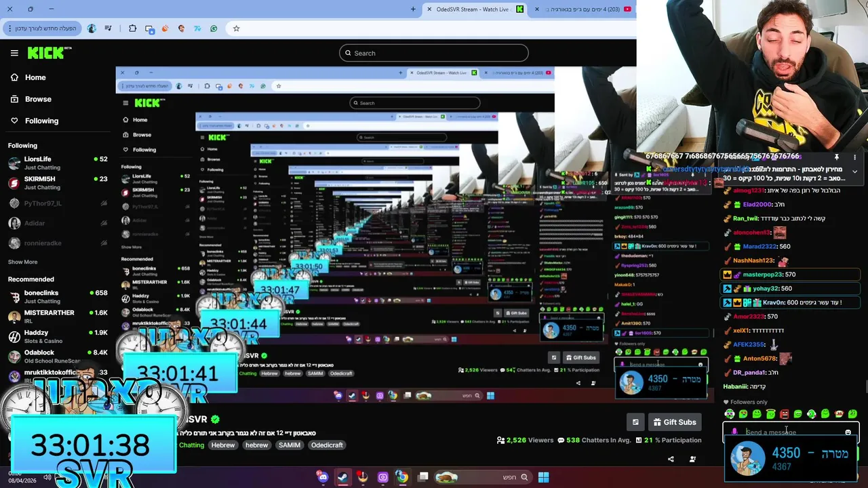
Task: Click username Ran_twil in chat
Action: [x=746, y=219]
